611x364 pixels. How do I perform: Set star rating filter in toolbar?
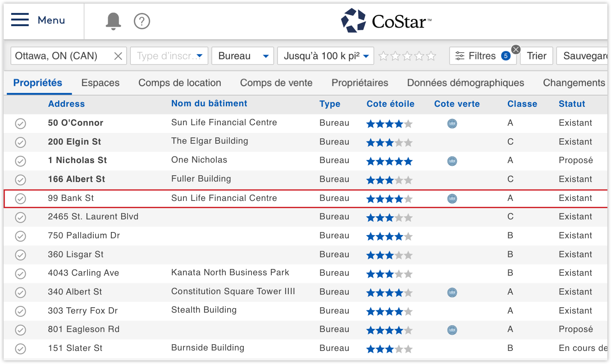(x=407, y=56)
